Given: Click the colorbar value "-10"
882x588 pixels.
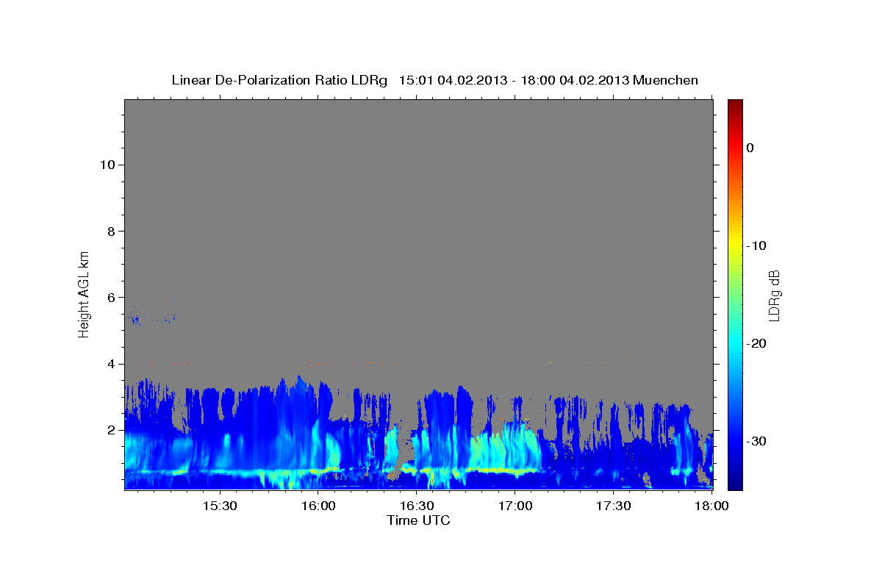Looking at the screenshot, I should tap(756, 245).
